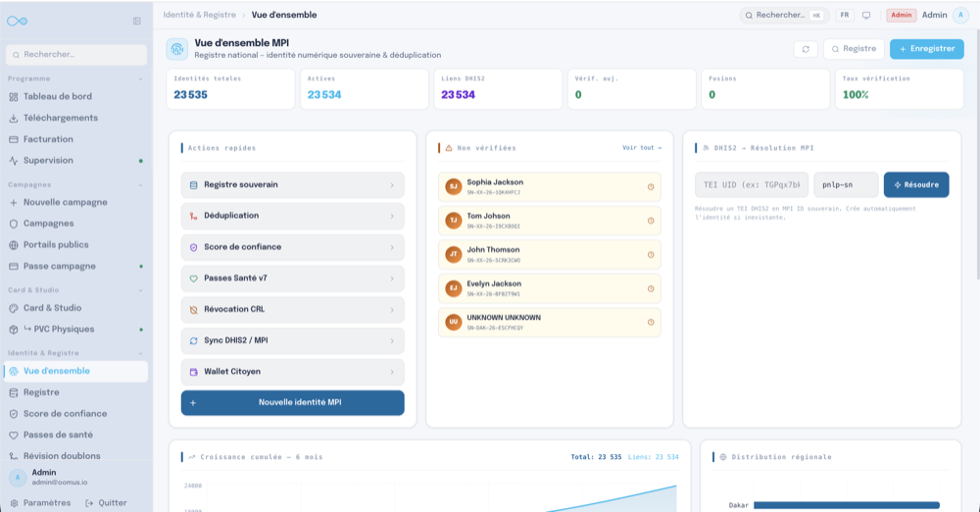Click the shield icon on Score de confiance
This screenshot has width=980, height=512.
pos(193,247)
